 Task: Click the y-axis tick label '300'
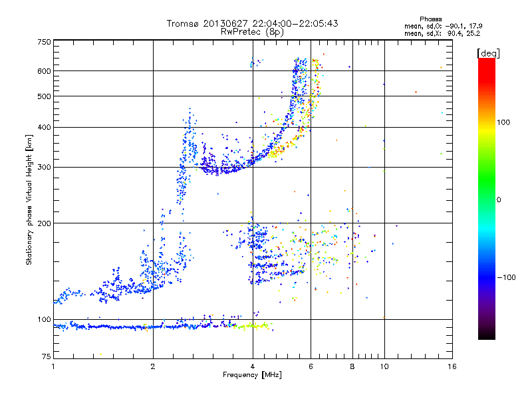pos(44,168)
